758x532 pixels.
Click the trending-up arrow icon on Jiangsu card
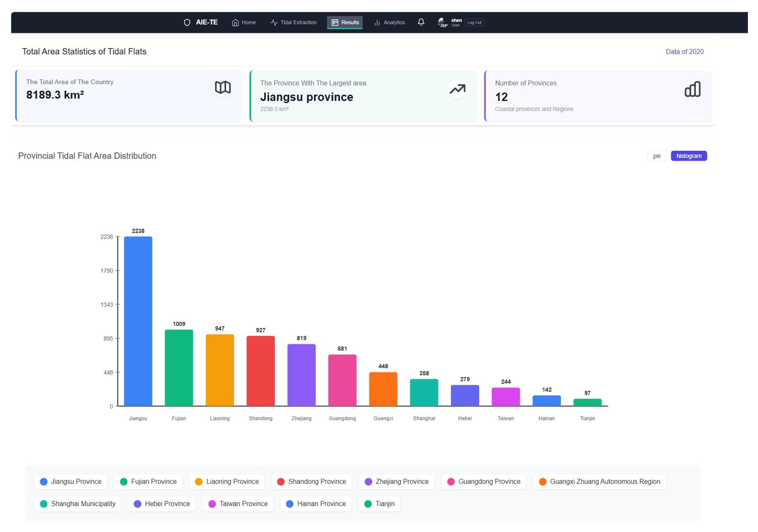tap(457, 89)
